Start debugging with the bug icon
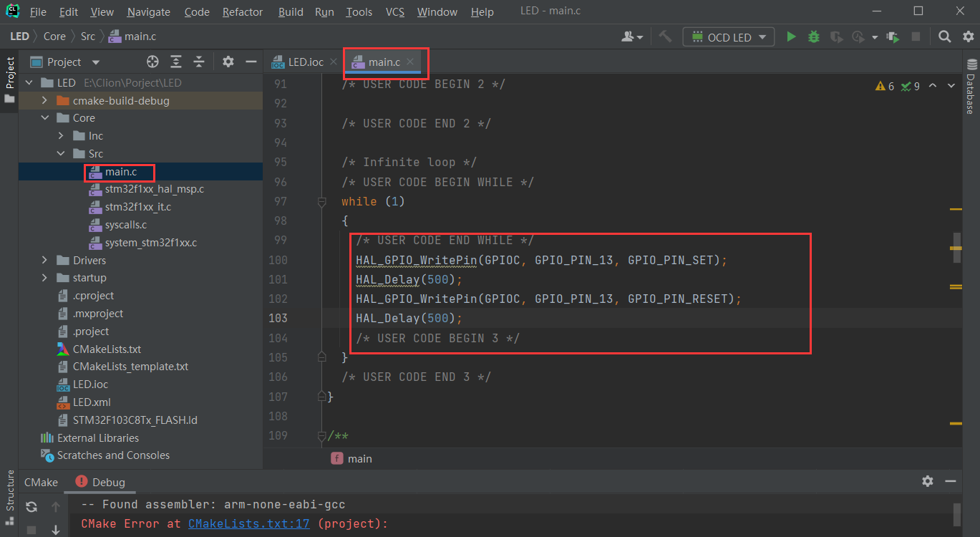Viewport: 980px width, 537px height. coord(813,36)
